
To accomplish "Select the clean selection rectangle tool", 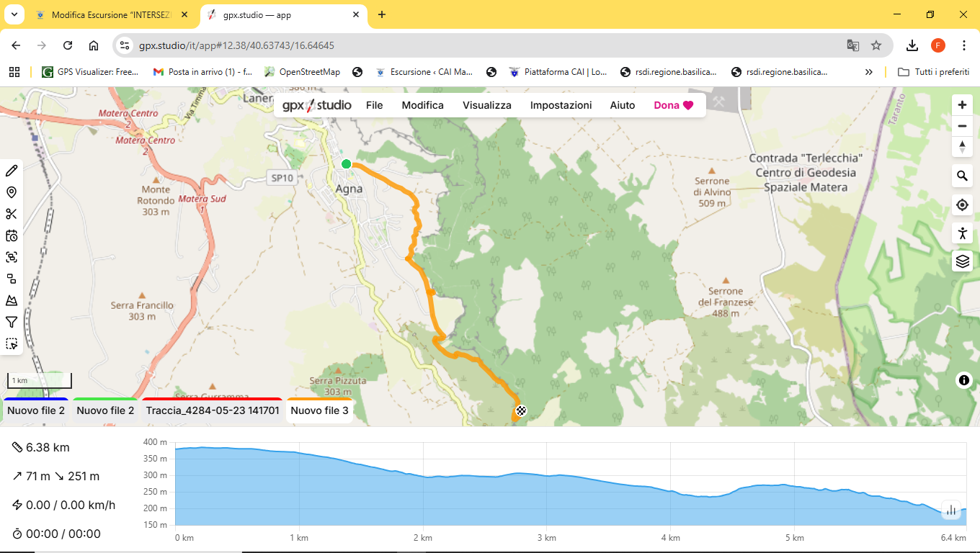I will point(12,343).
